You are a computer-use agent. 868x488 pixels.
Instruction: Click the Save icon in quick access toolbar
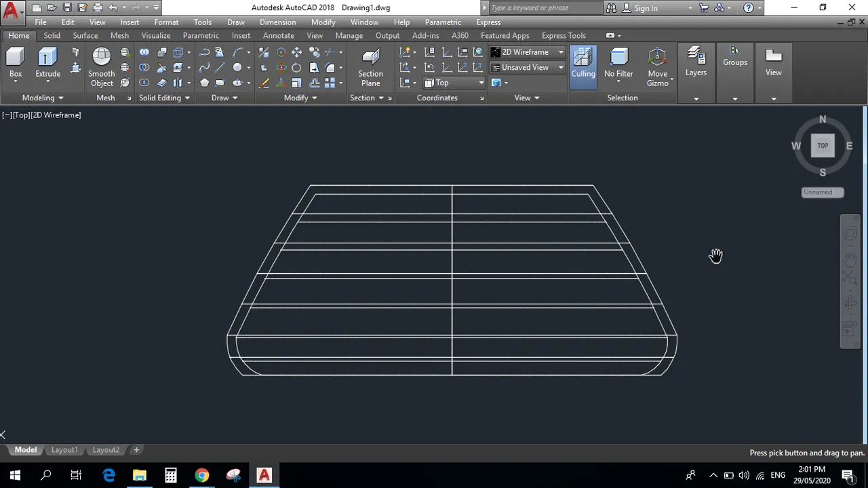(67, 7)
